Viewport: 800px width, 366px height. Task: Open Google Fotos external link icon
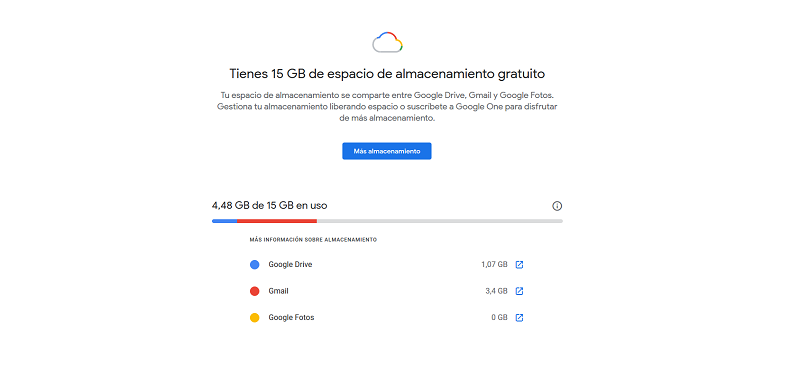[x=519, y=318]
